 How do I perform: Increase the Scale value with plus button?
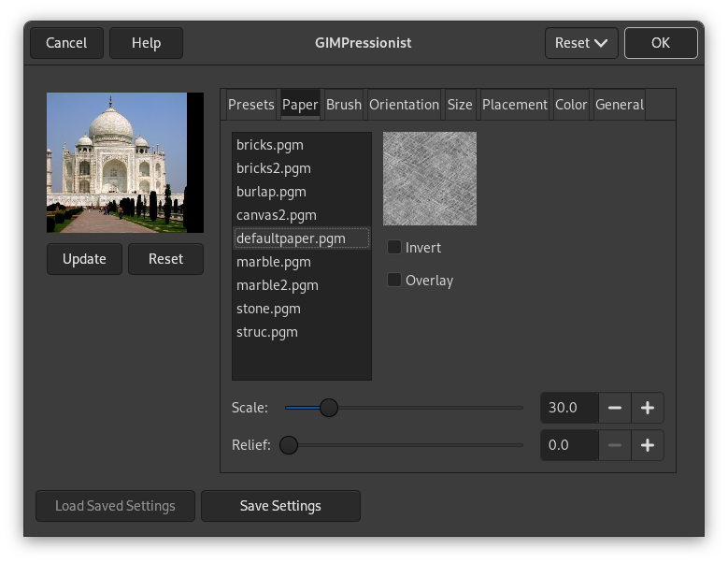pos(648,408)
